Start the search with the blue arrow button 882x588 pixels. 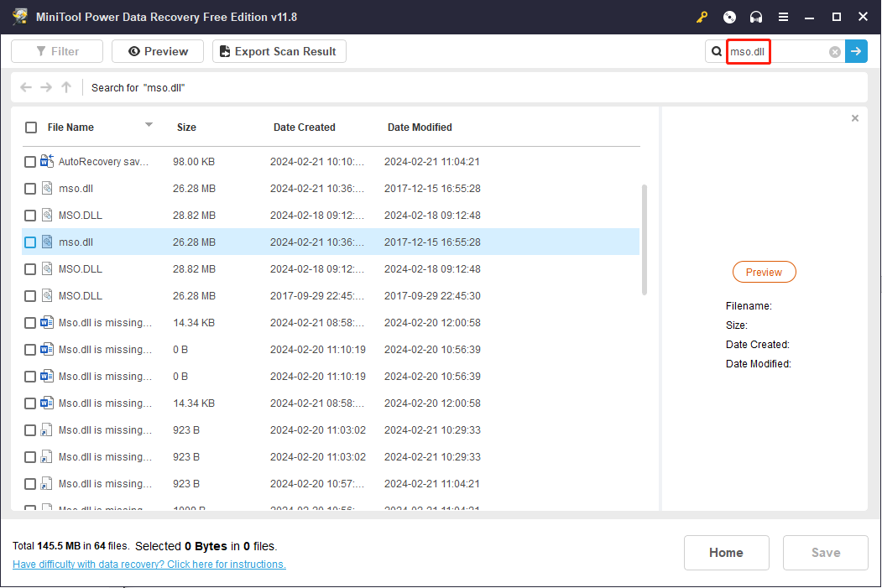(x=856, y=51)
